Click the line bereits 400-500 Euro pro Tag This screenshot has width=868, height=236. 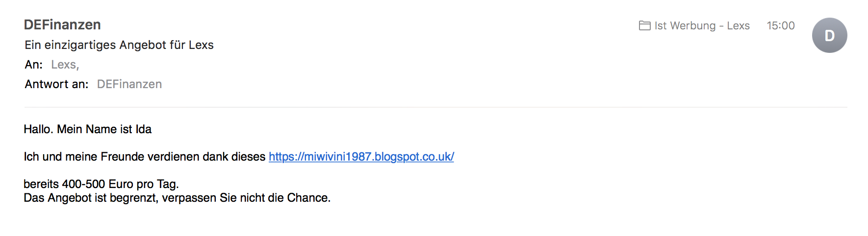tap(101, 184)
